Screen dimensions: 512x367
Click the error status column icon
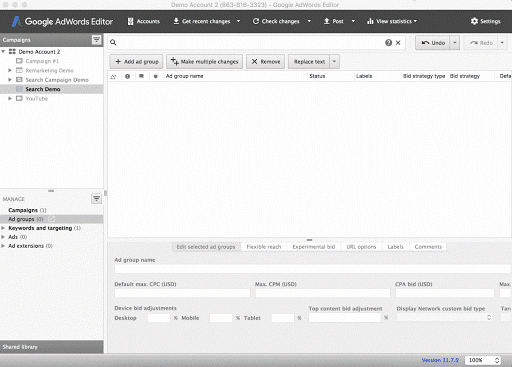(x=127, y=76)
